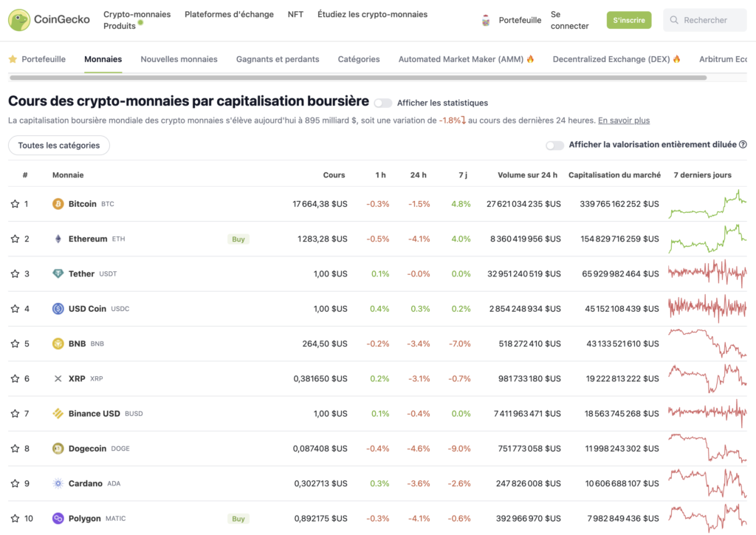Sort by 'Capitalisation du marché' column
This screenshot has height=535, width=756.
click(x=614, y=175)
